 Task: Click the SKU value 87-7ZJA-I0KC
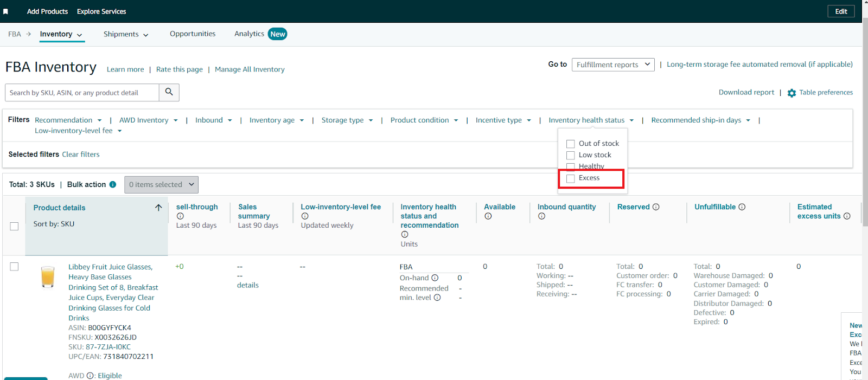108,347
